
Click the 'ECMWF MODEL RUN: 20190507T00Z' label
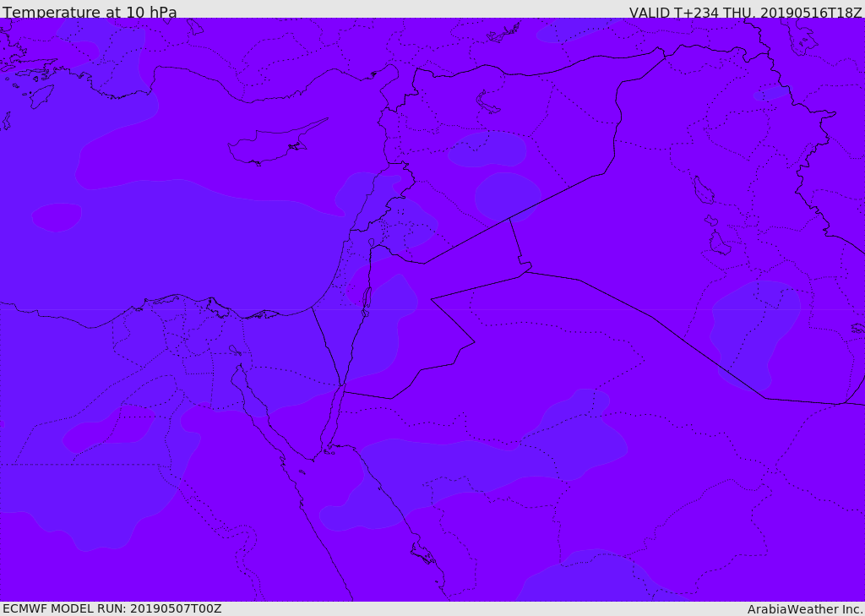click(112, 609)
